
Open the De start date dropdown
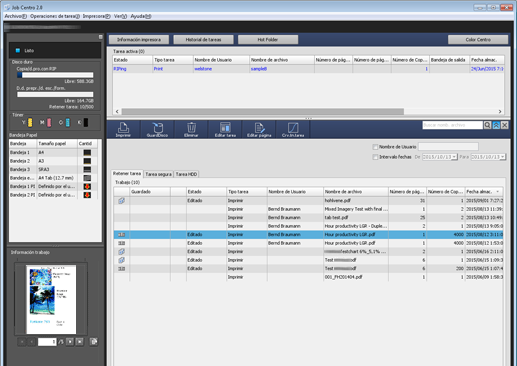(454, 157)
